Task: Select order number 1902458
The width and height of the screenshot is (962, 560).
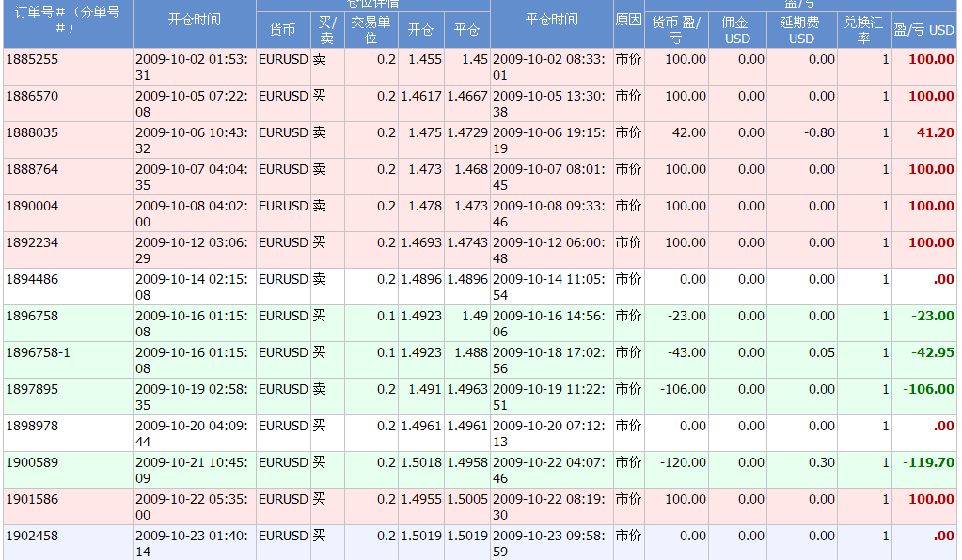Action: [33, 537]
